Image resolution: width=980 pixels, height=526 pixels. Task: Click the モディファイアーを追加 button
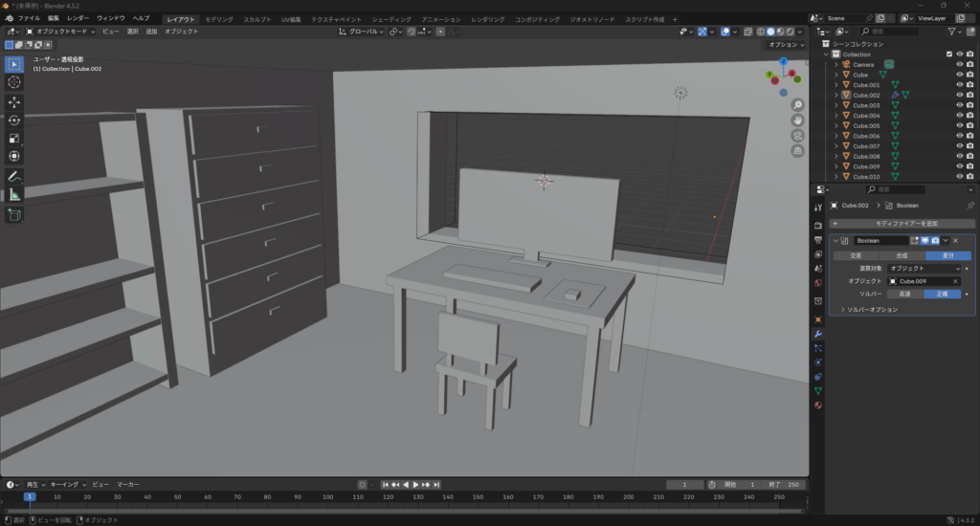coord(902,223)
